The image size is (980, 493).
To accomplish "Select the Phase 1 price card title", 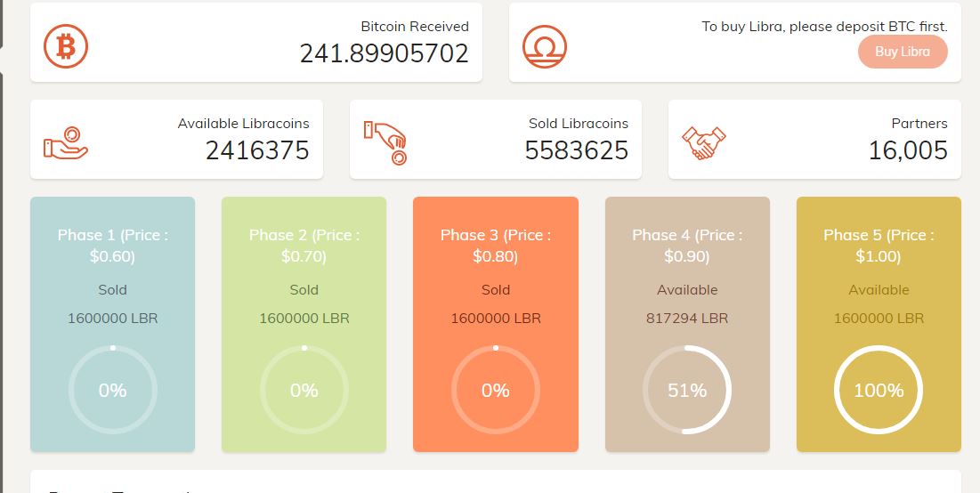I will pos(113,246).
